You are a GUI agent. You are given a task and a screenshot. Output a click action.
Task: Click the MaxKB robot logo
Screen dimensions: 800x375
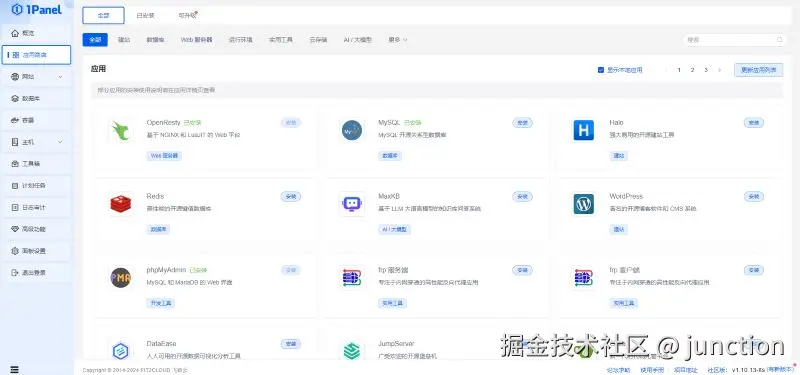(x=352, y=204)
